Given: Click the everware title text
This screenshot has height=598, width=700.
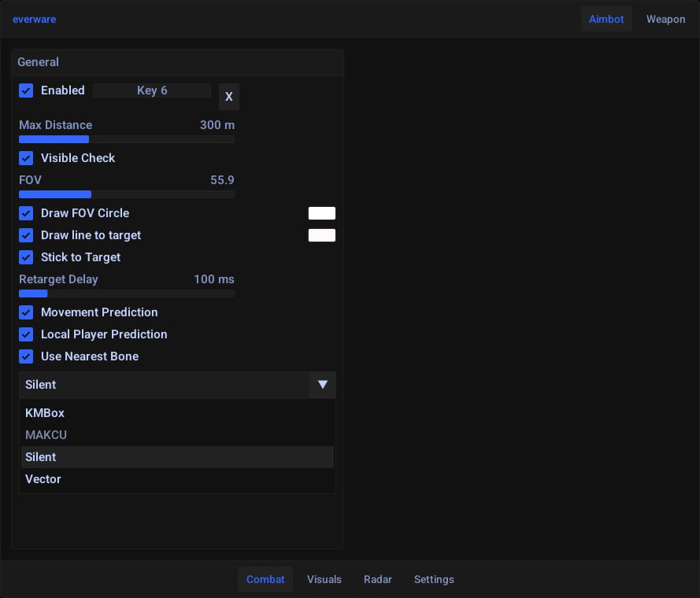Looking at the screenshot, I should coord(34,19).
